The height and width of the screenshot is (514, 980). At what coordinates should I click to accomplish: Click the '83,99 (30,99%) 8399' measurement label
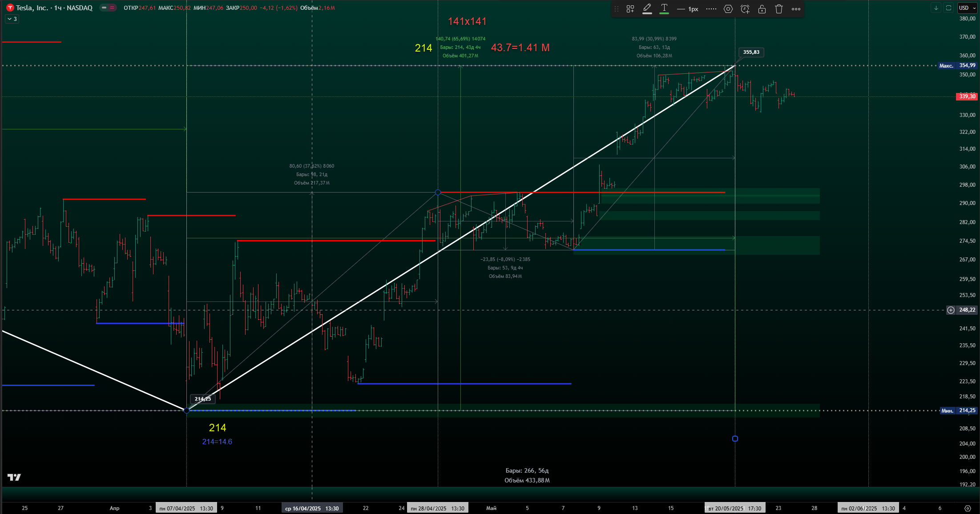coord(654,39)
